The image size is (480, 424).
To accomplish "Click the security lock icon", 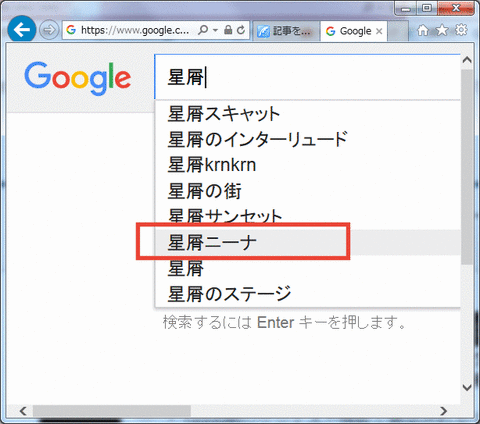I will [228, 30].
